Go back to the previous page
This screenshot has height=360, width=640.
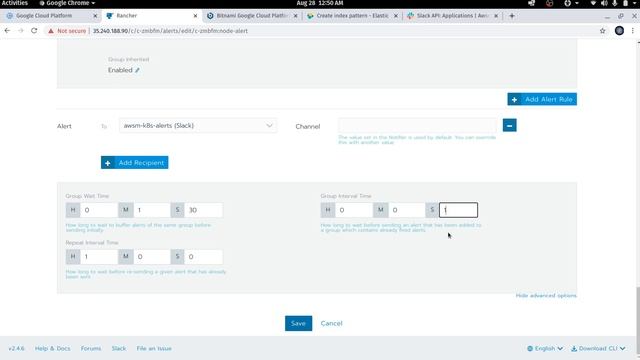click(7, 31)
